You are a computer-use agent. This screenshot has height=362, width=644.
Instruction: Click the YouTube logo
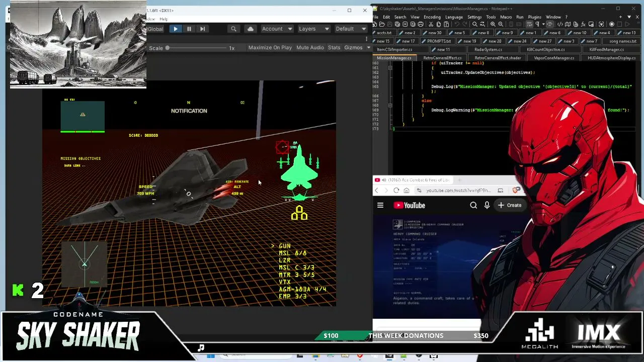pyautogui.click(x=410, y=205)
